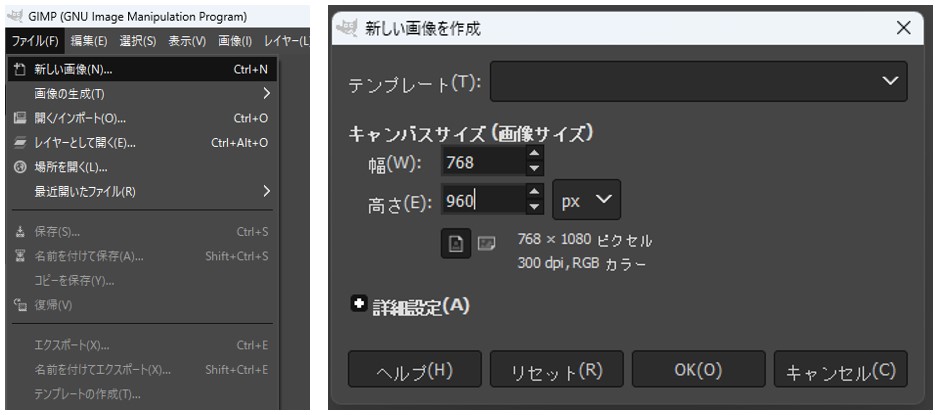This screenshot has height=415, width=936.
Task: Expand the 画像の生成(T) submenu
Action: pyautogui.click(x=141, y=94)
